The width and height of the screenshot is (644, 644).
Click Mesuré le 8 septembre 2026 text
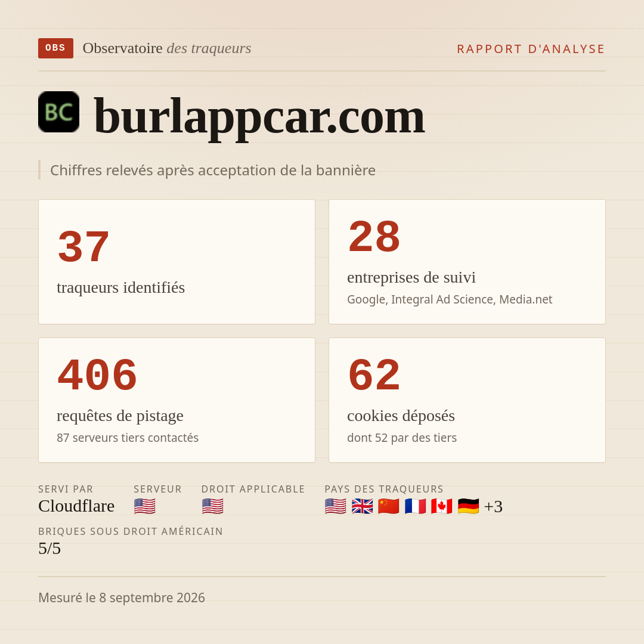point(122,597)
